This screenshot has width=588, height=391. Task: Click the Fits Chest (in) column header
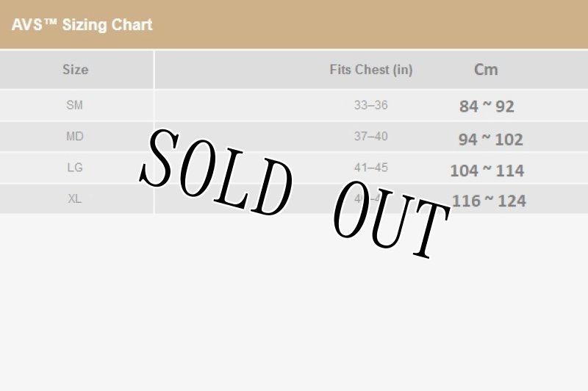pos(370,70)
